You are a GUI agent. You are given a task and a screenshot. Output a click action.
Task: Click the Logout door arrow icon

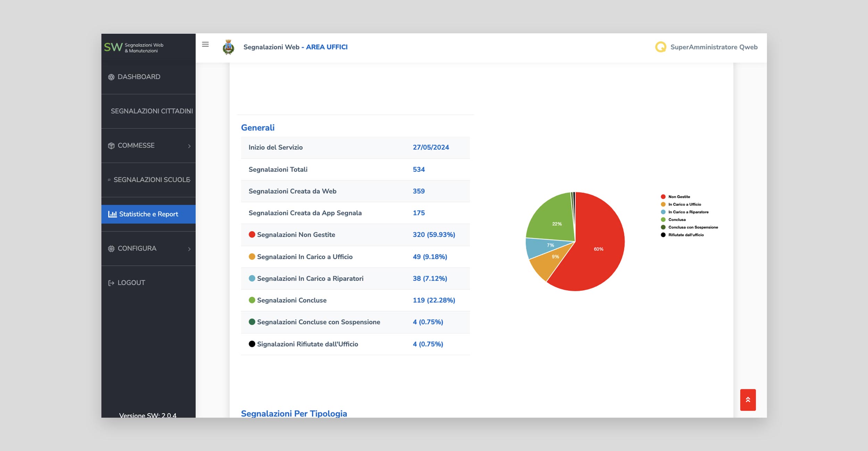111,283
